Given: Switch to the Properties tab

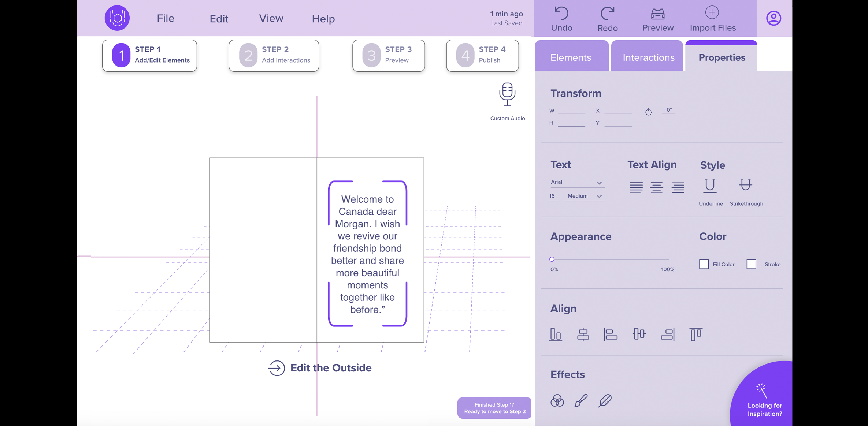Looking at the screenshot, I should (x=721, y=57).
